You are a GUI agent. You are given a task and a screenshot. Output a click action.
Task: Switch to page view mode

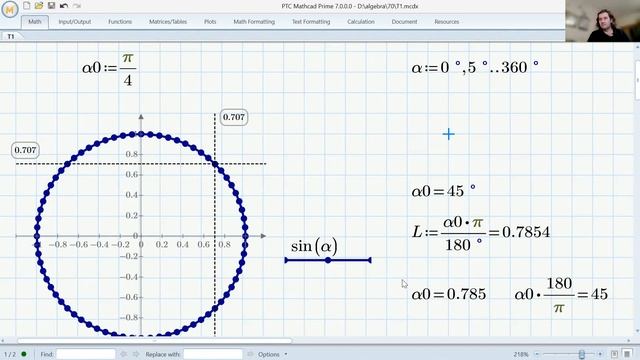point(614,354)
